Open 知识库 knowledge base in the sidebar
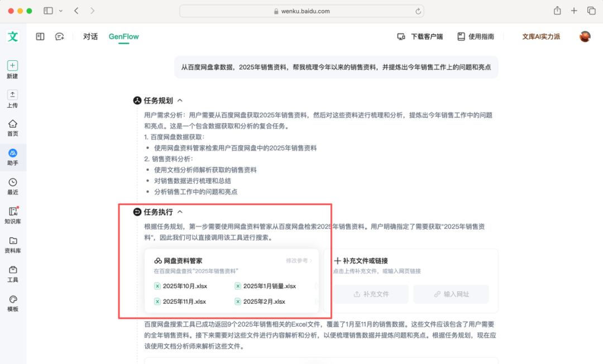Image resolution: width=603 pixels, height=364 pixels. pyautogui.click(x=13, y=215)
